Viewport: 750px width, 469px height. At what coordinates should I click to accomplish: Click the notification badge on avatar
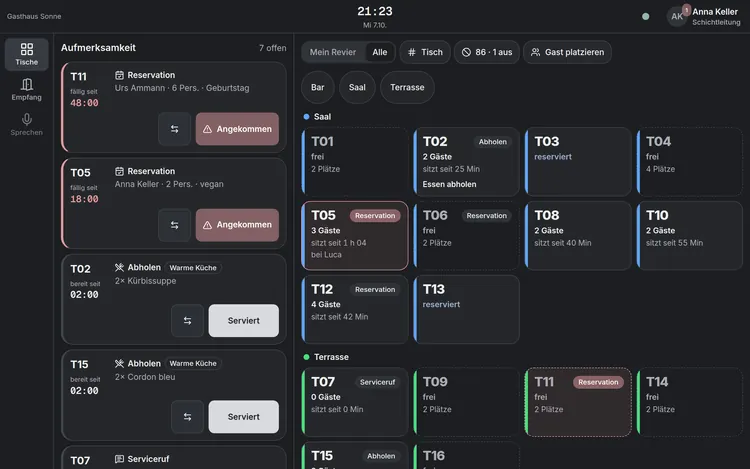pos(686,10)
